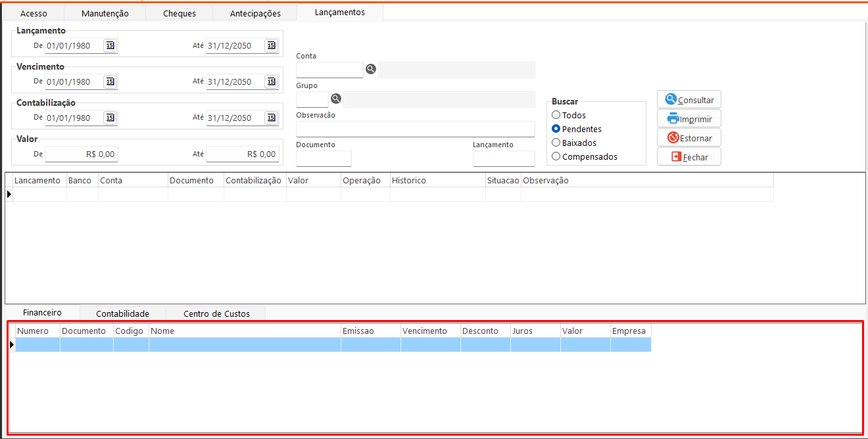The image size is (868, 439).
Task: Select the Todos radio option
Action: pos(556,116)
